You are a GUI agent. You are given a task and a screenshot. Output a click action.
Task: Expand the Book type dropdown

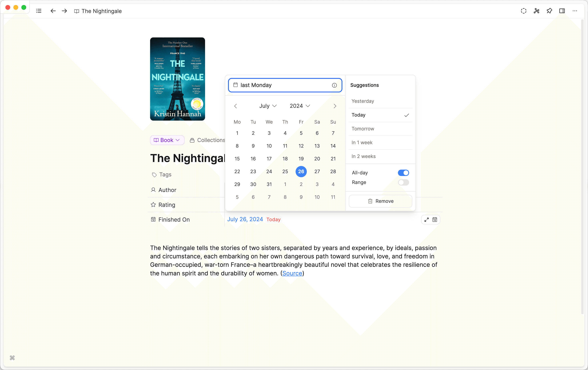pyautogui.click(x=167, y=140)
